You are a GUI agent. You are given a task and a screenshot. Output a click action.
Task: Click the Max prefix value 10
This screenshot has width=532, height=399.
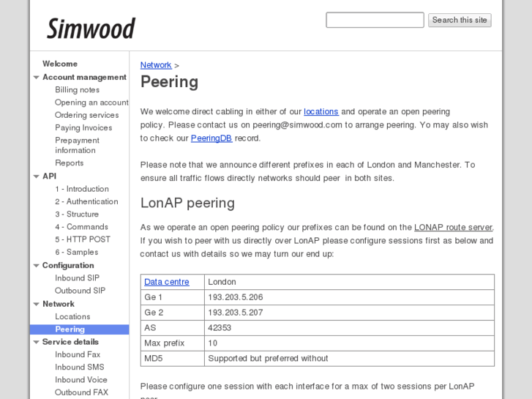click(x=350, y=343)
